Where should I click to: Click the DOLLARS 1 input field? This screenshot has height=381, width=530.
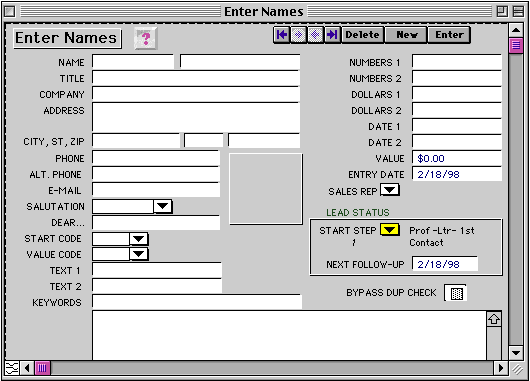[x=457, y=94]
